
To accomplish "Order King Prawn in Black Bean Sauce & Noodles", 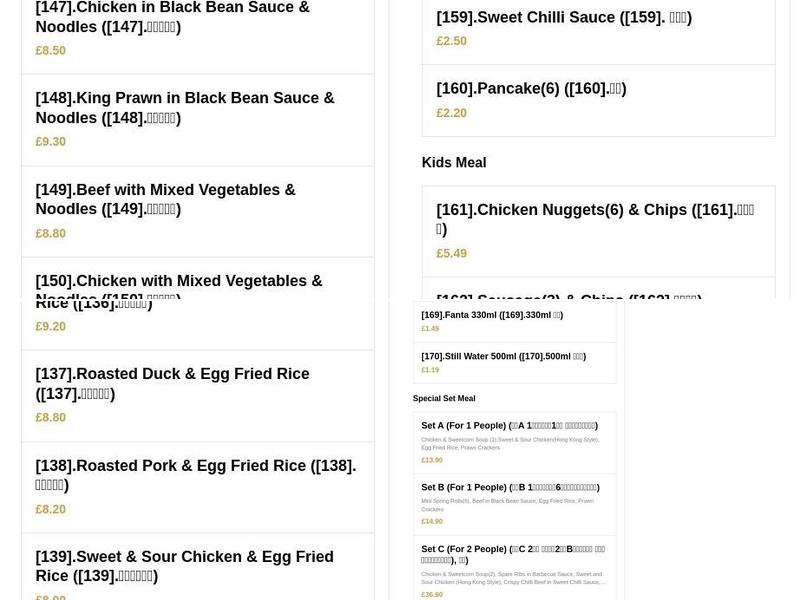I will pyautogui.click(x=185, y=108).
